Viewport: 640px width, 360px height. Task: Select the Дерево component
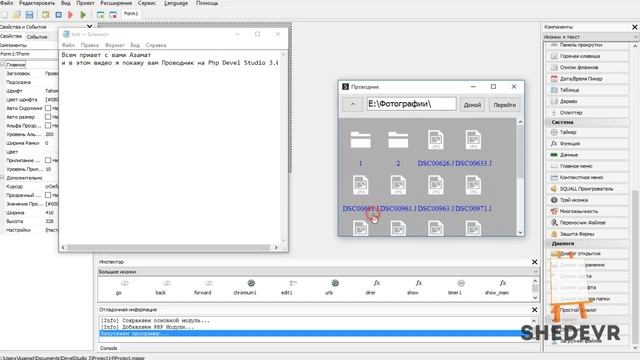tap(587, 101)
